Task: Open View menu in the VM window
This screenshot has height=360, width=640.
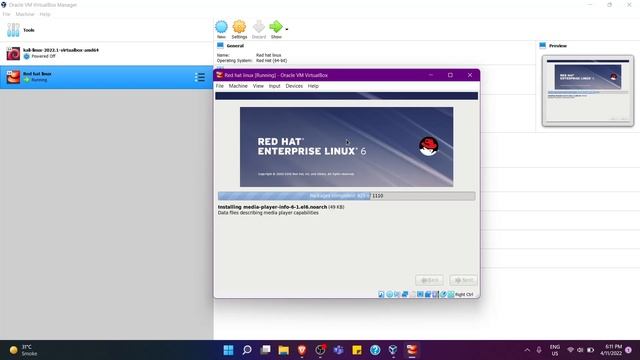Action: [x=258, y=86]
